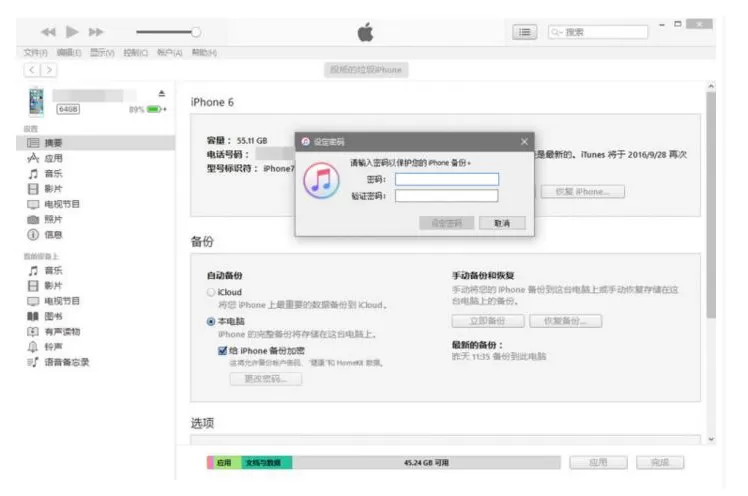
Task: Click the rewind previous track button
Action: (48, 32)
